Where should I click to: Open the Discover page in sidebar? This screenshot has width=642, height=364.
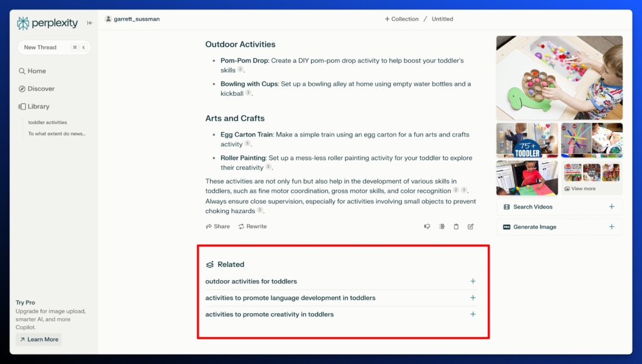[x=41, y=89]
